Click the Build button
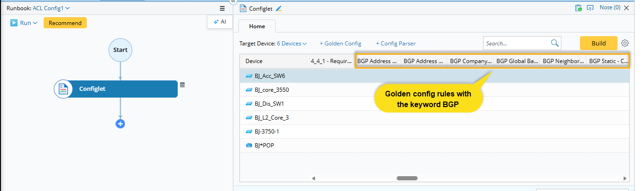 (x=599, y=43)
